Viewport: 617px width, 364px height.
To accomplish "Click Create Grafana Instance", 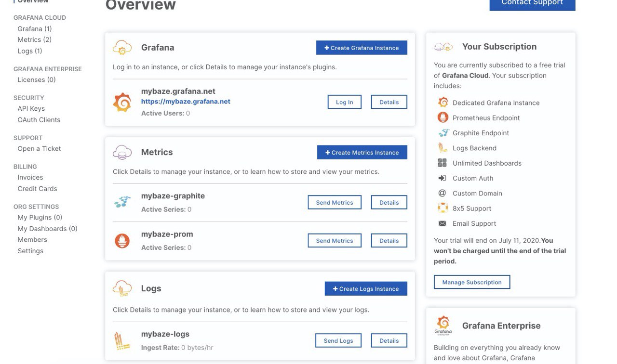I will pos(362,48).
